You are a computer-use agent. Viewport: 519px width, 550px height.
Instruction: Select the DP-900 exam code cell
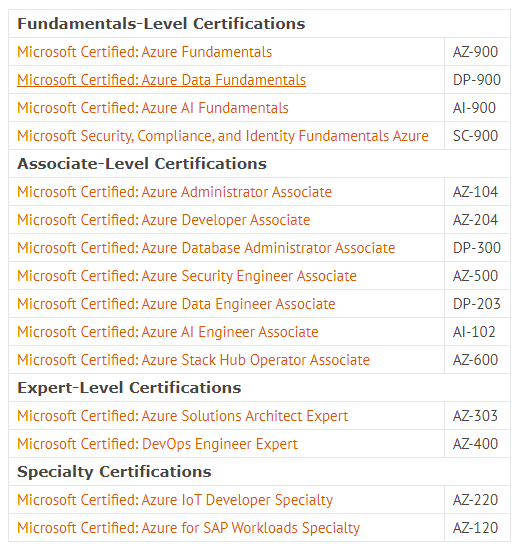pos(477,80)
